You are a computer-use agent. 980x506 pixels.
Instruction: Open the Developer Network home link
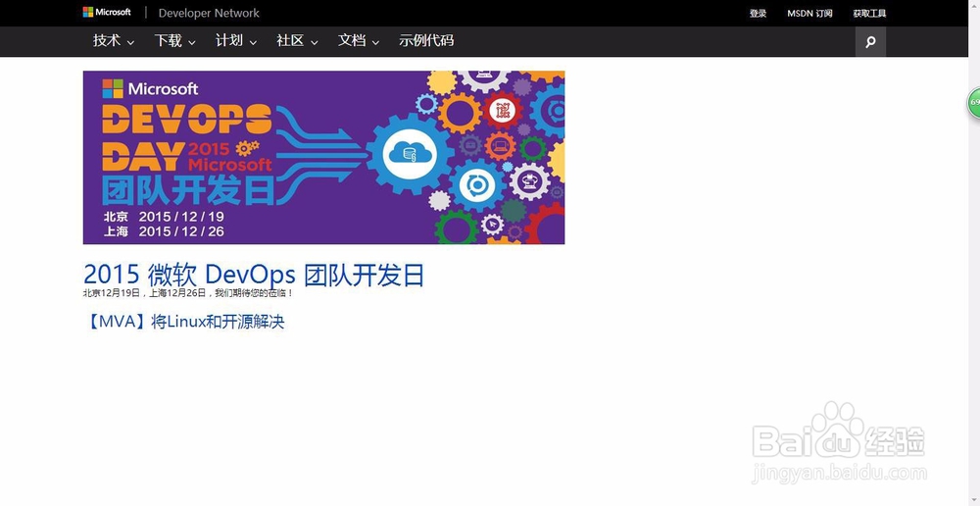[x=209, y=13]
